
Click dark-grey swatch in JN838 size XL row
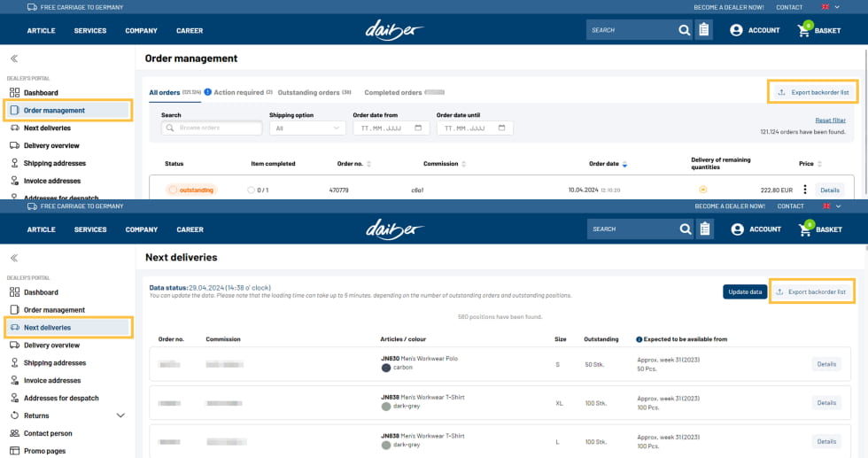pos(386,407)
